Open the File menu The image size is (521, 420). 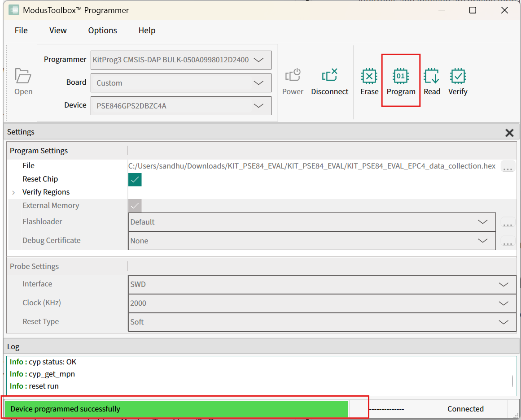pos(21,30)
